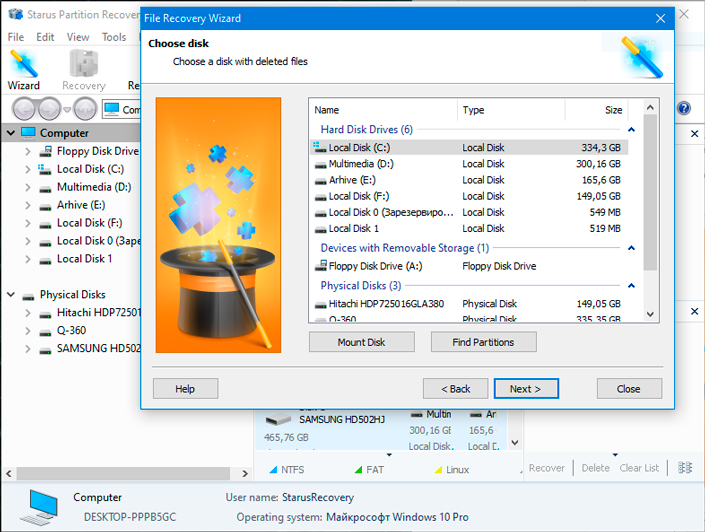Screen dimensions: 705x532
Task: Collapse Physical Disks tree node
Action: coord(11,295)
